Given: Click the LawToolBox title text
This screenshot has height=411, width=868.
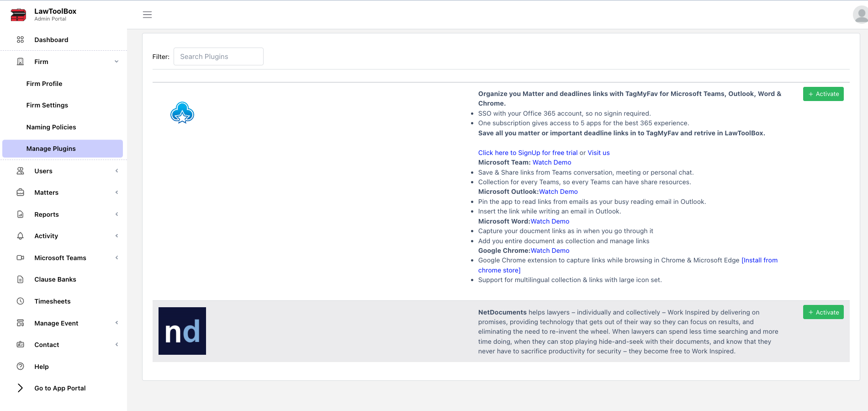Looking at the screenshot, I should pyautogui.click(x=55, y=11).
